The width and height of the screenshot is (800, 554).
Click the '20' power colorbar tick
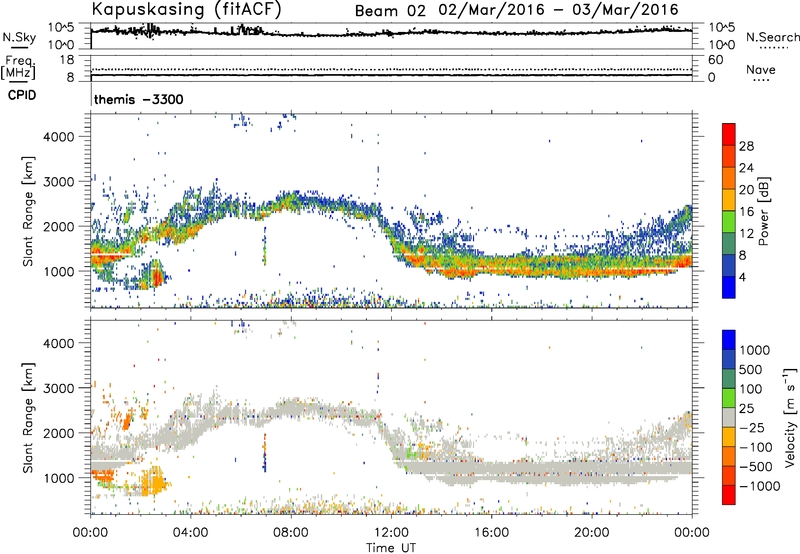(x=746, y=190)
